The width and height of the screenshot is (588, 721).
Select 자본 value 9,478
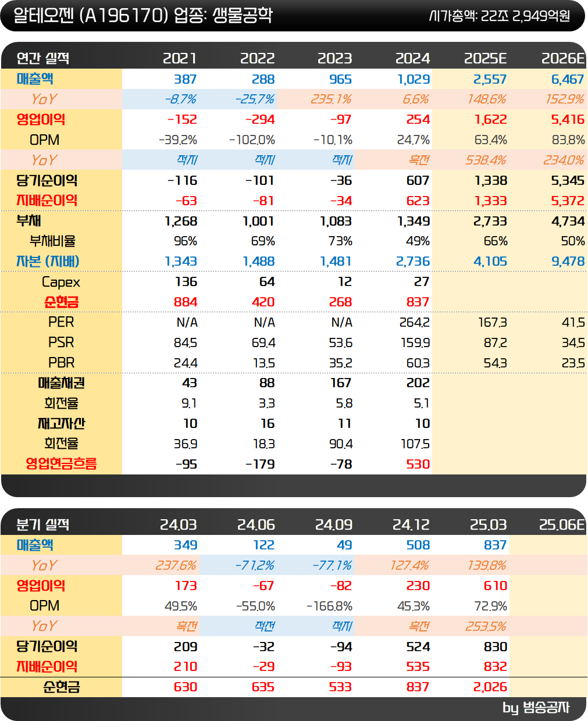[x=568, y=262]
